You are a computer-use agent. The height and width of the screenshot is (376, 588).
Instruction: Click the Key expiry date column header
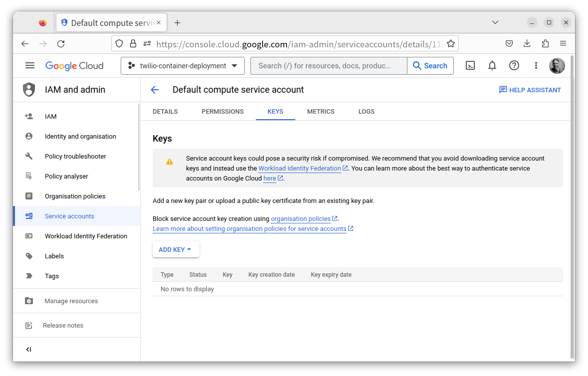(x=331, y=275)
